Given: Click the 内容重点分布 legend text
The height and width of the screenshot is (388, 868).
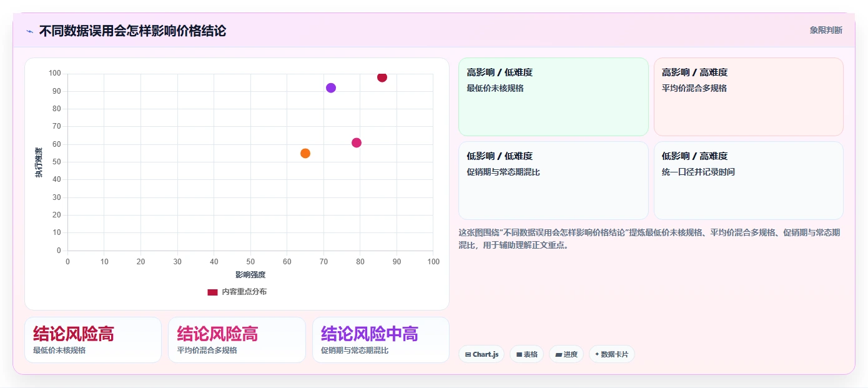Looking at the screenshot, I should pos(244,292).
